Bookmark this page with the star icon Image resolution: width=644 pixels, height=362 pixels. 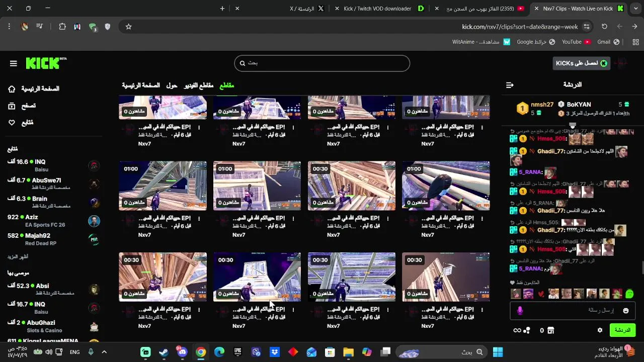tap(128, 27)
